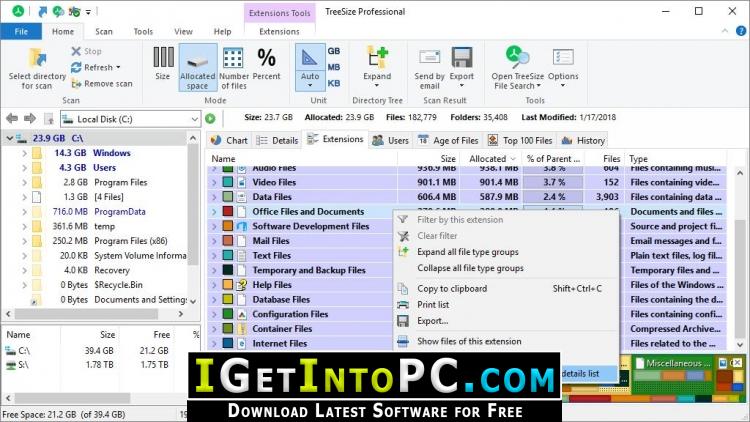
Task: Open the quick access toolbar dropdown arrow
Action: click(88, 11)
